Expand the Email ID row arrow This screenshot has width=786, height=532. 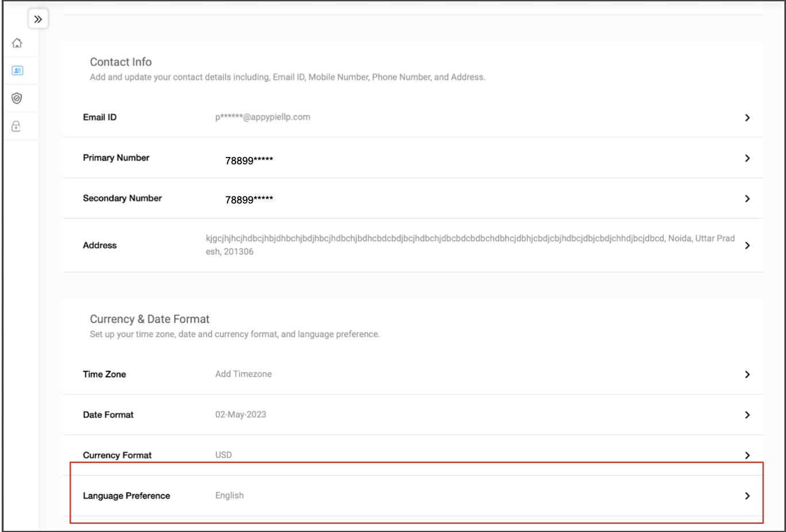coord(747,118)
